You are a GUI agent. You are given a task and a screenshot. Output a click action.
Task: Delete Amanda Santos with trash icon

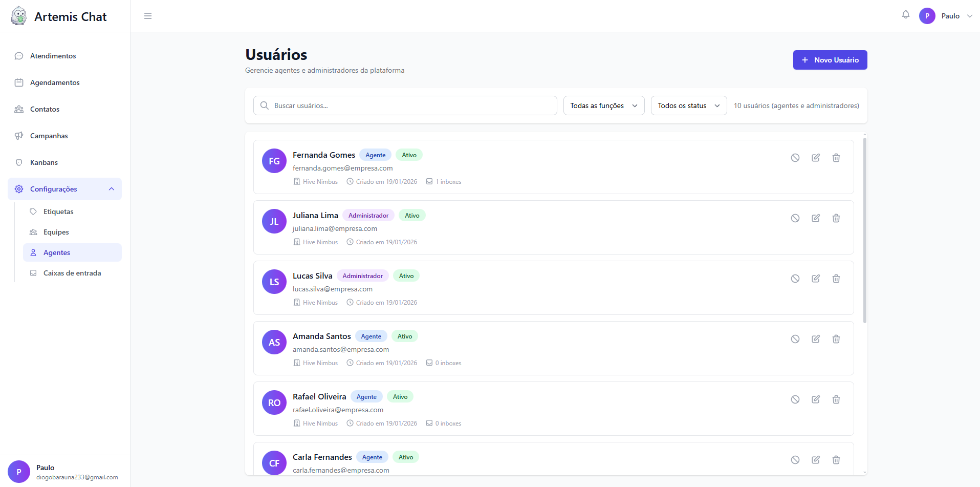pyautogui.click(x=836, y=339)
